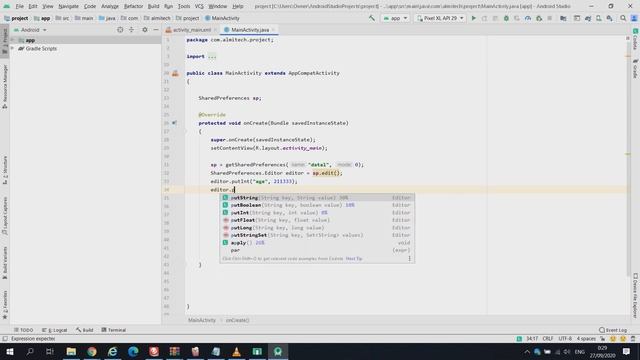Image resolution: width=640 pixels, height=360 pixels.
Task: Open the Pixel XL API 29 device dropdown
Action: click(x=440, y=18)
